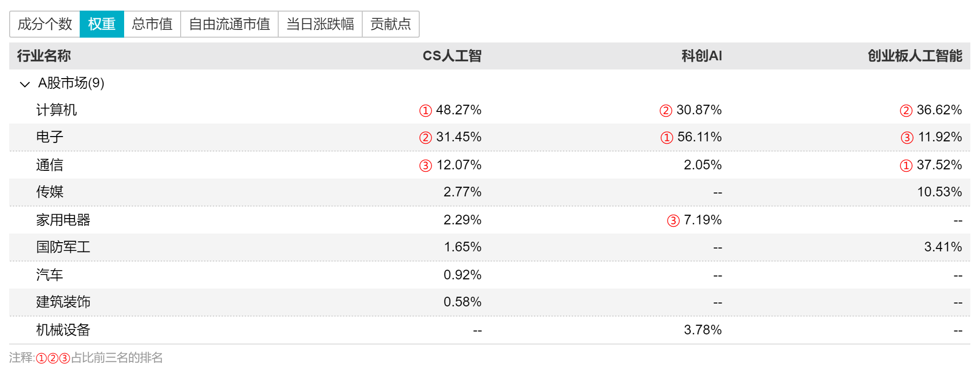Click the 科创AI column header
Screen dimensions: 980x372
click(x=702, y=56)
